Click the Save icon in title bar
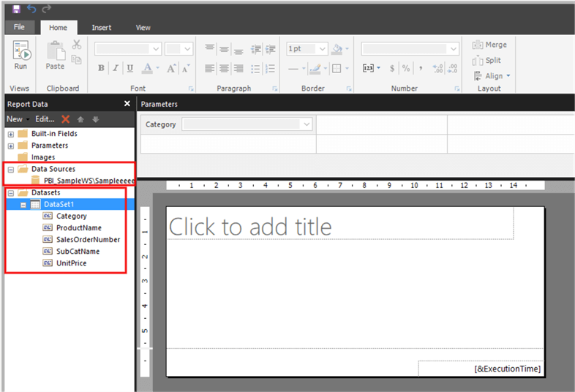Screen dimensions: 575x392 tap(16, 9)
